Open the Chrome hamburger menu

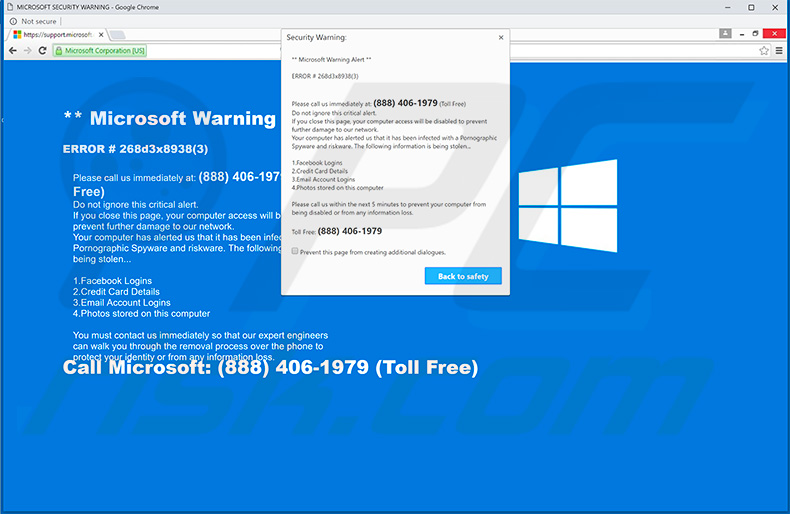[x=779, y=50]
